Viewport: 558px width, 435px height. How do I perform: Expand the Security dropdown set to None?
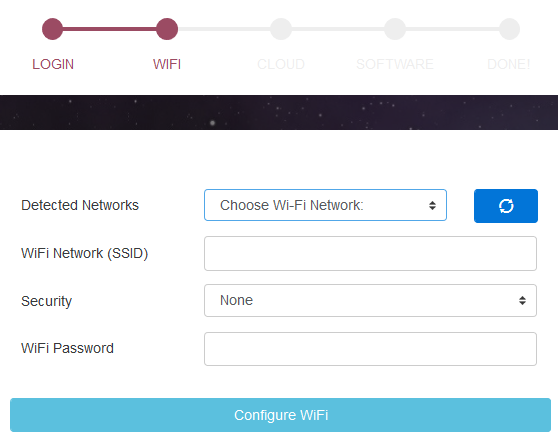click(370, 300)
